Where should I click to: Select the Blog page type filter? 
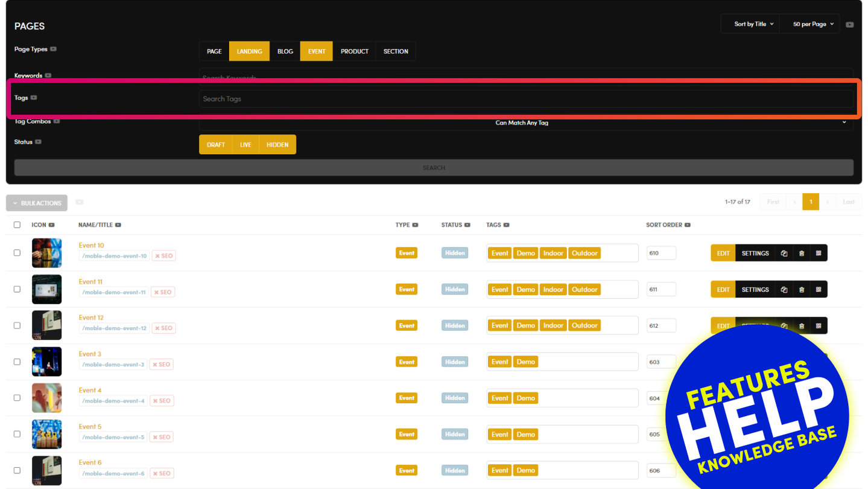(x=285, y=51)
